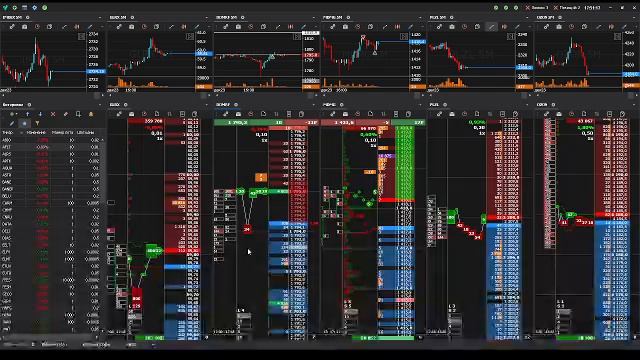
Task: Click the eraser icon in instruments toolbar
Action: (65, 114)
